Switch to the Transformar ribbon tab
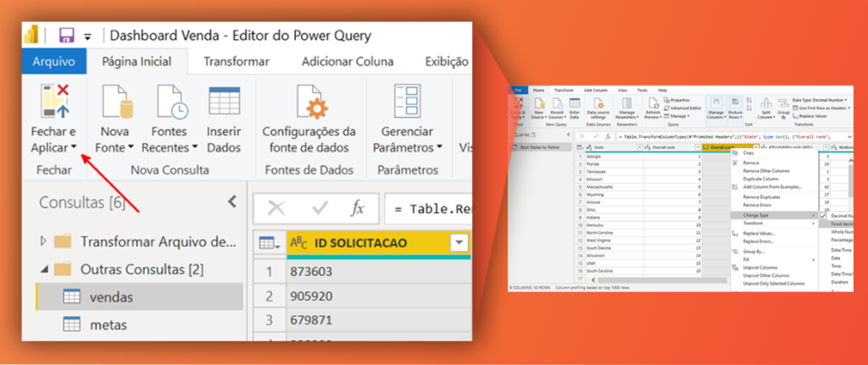 pos(236,61)
